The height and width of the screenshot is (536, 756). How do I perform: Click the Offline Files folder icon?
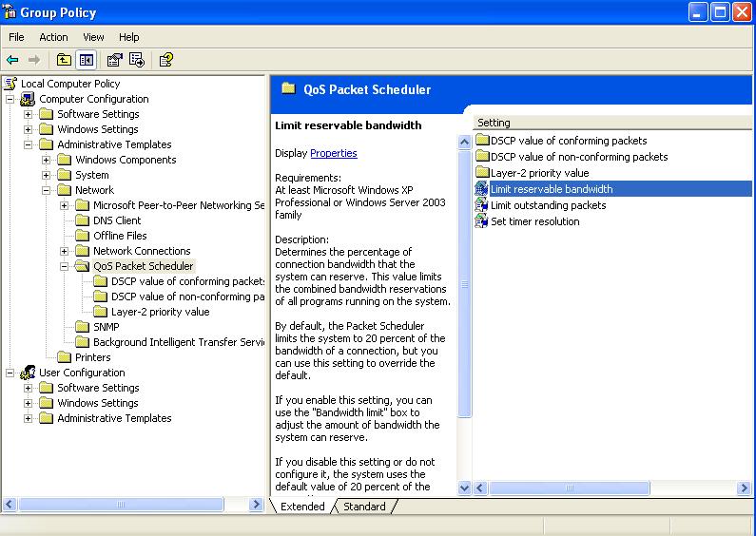point(83,236)
